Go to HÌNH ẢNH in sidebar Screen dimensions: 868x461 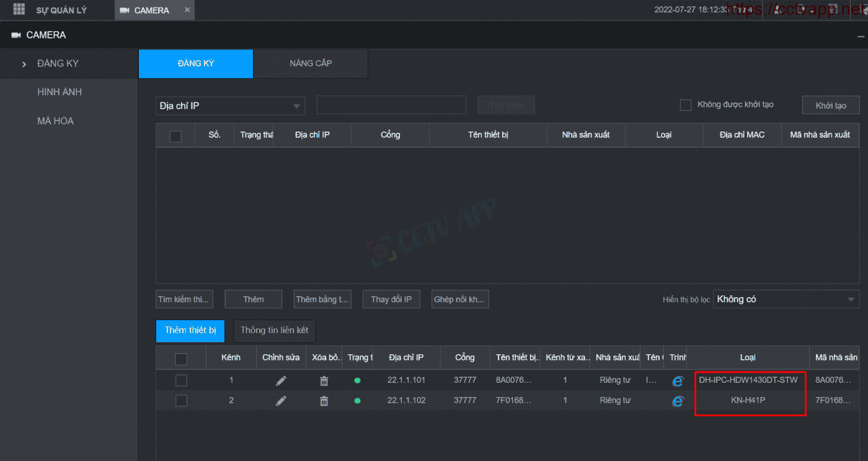click(x=60, y=92)
